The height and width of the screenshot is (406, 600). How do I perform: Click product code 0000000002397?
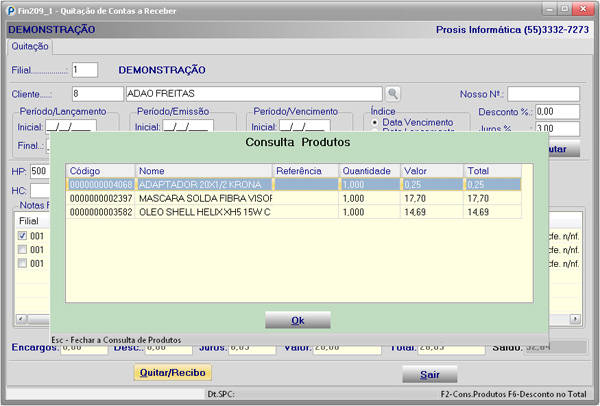click(x=101, y=198)
